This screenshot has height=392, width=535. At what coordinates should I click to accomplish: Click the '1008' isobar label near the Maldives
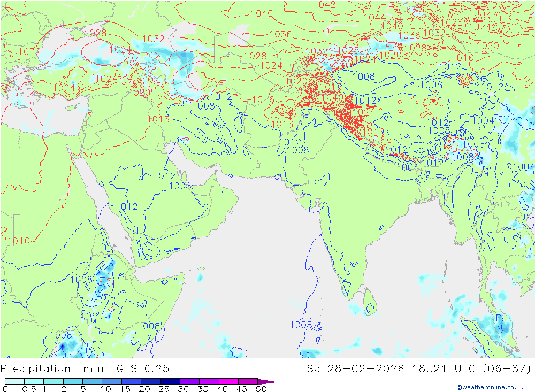pos(301,325)
